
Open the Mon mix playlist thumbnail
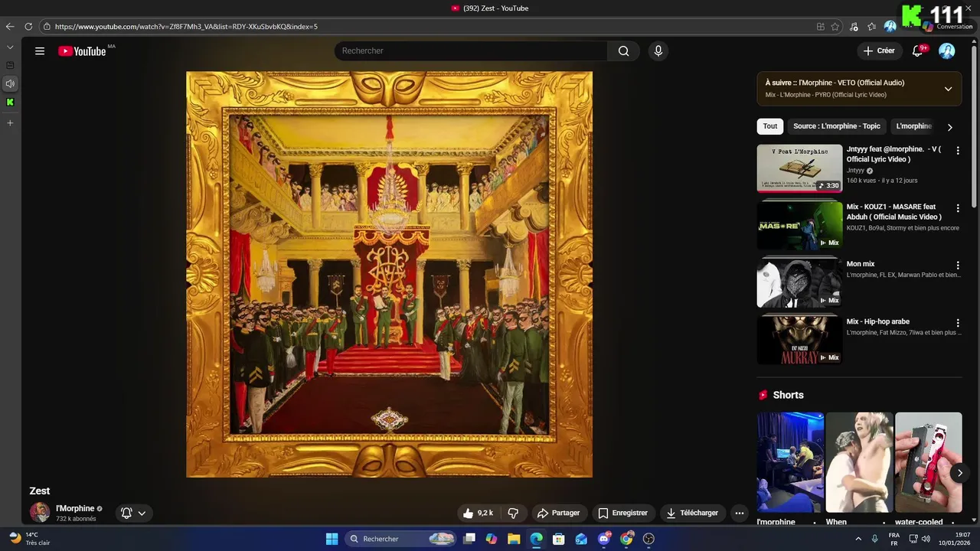pyautogui.click(x=799, y=283)
